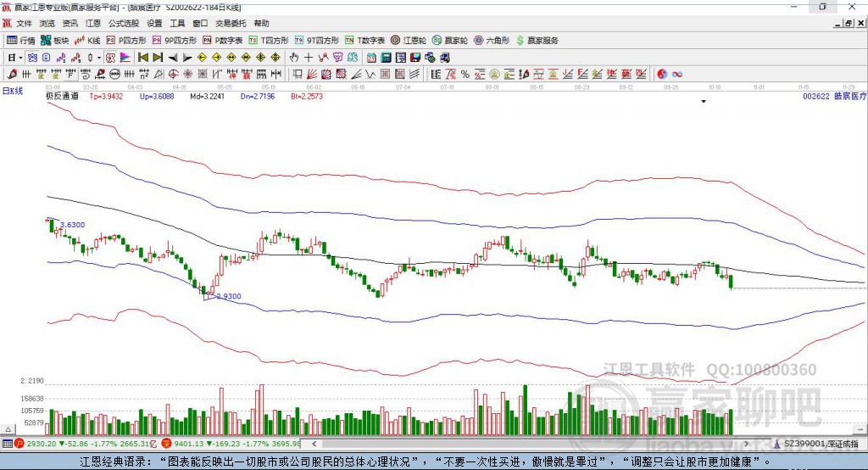The width and height of the screenshot is (868, 470).
Task: Click the red crosshair target icon
Action: (173, 75)
